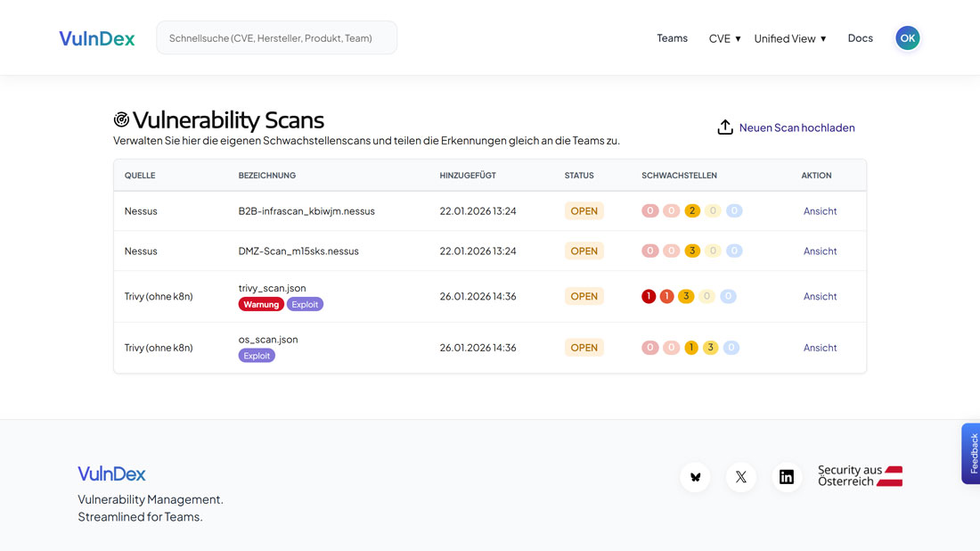The image size is (980, 551).
Task: Click the OK user avatar
Action: pyautogui.click(x=907, y=38)
